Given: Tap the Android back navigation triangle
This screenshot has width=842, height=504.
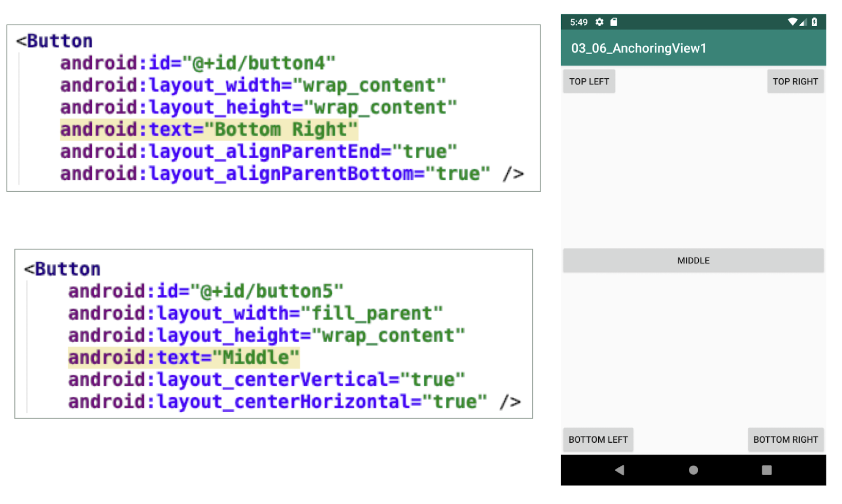Looking at the screenshot, I should (619, 470).
